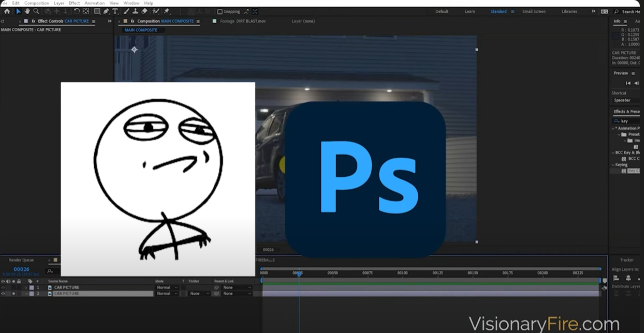Toggle visibility eye of layer 2
Image resolution: width=644 pixels, height=333 pixels.
[3, 293]
